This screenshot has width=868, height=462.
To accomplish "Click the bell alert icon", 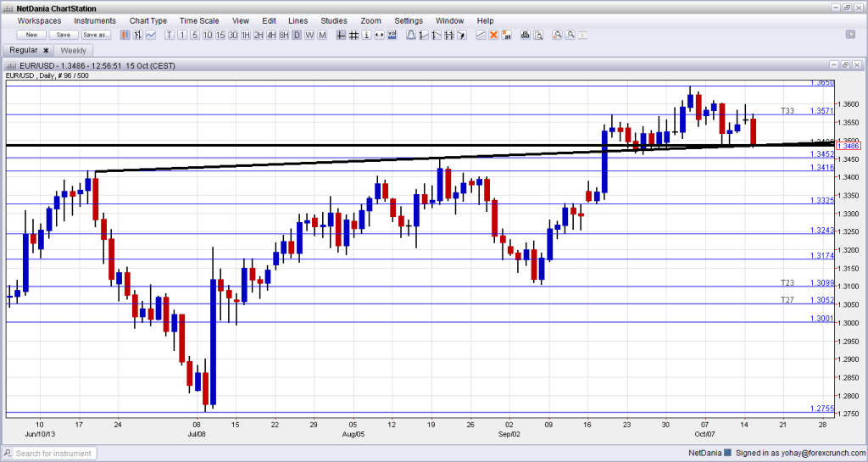I will click(411, 35).
